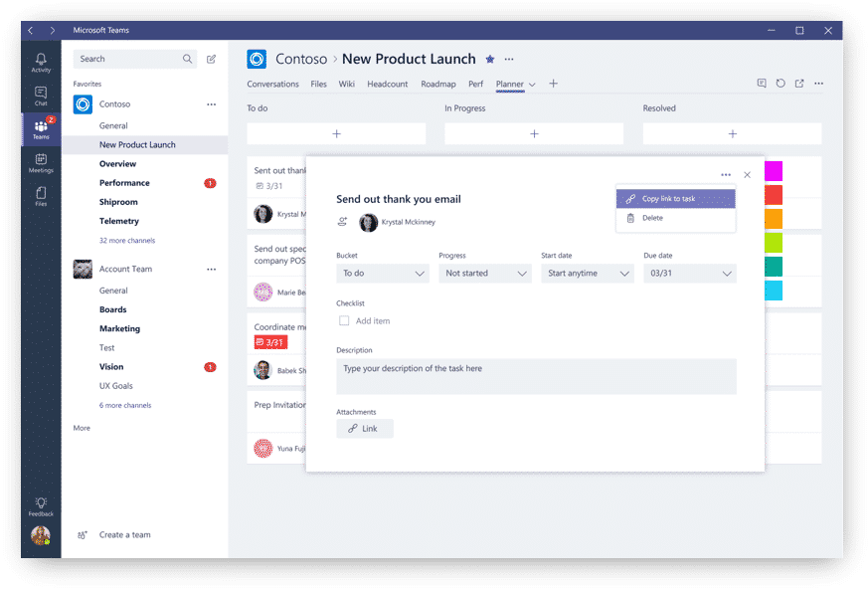Choose Delete from the task menu
This screenshot has width=868, height=589.
pos(675,218)
